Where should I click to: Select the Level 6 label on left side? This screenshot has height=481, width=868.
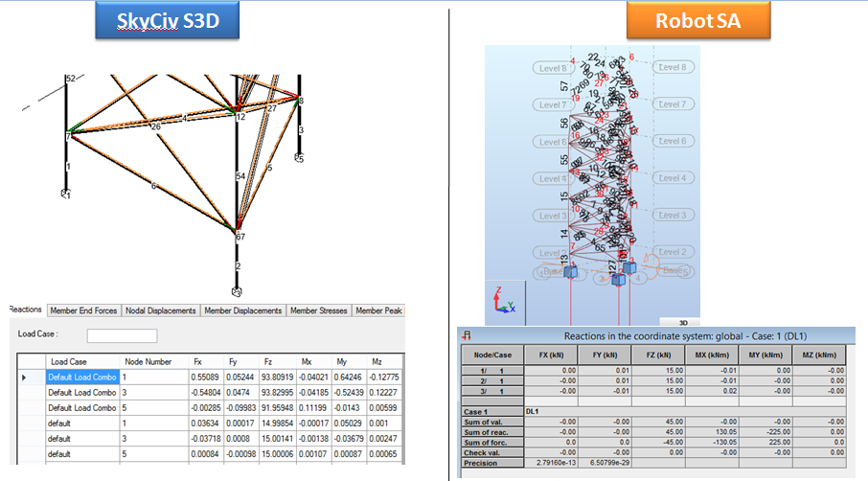coord(553,142)
